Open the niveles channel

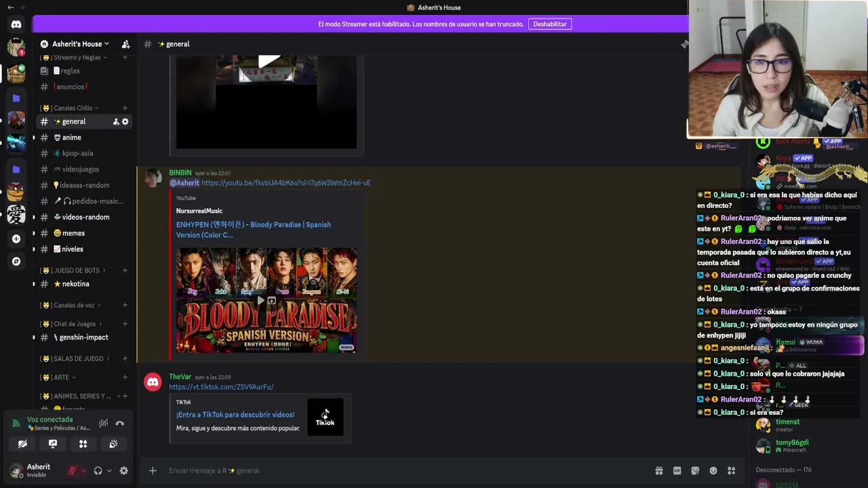84,249
